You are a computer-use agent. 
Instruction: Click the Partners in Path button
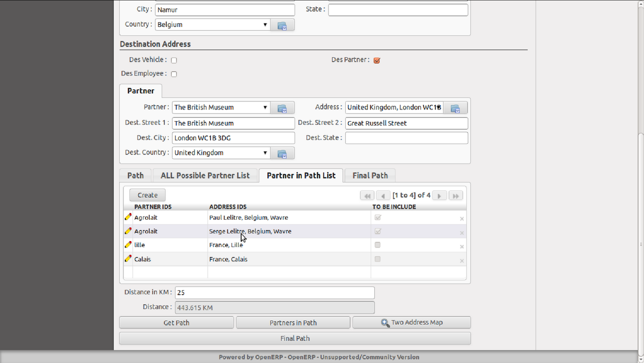(293, 323)
